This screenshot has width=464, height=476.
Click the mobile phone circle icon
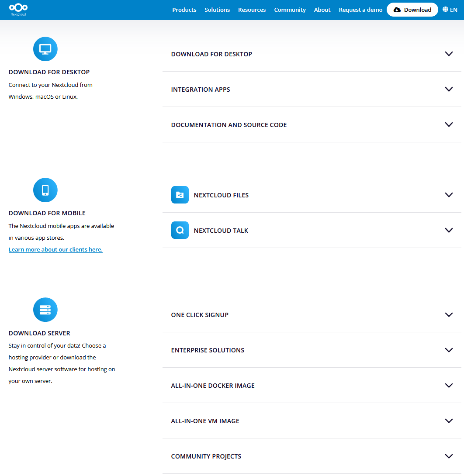(x=45, y=190)
